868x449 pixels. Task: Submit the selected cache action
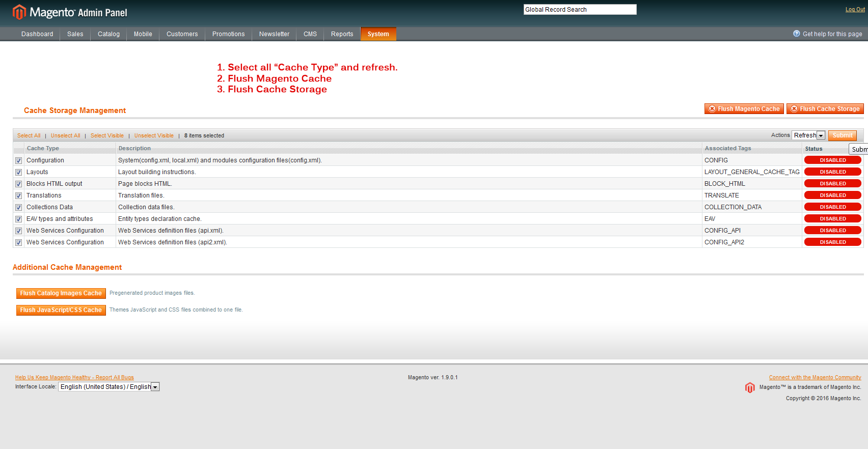click(843, 135)
